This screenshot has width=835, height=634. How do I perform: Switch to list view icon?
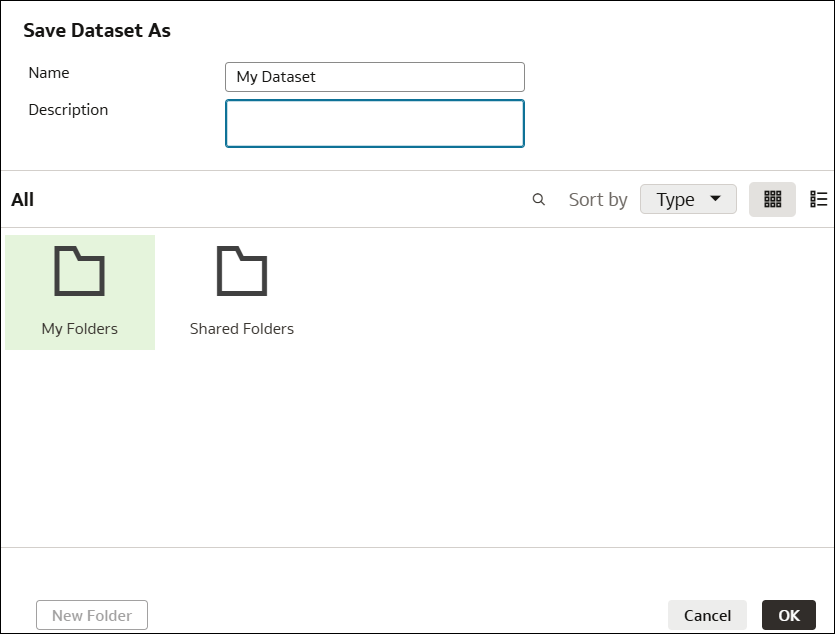818,200
